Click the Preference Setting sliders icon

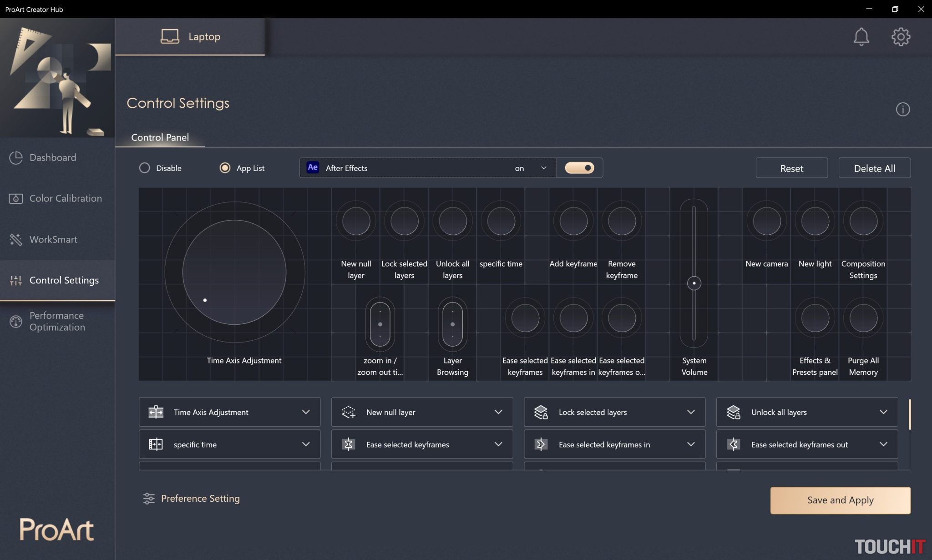click(x=149, y=499)
